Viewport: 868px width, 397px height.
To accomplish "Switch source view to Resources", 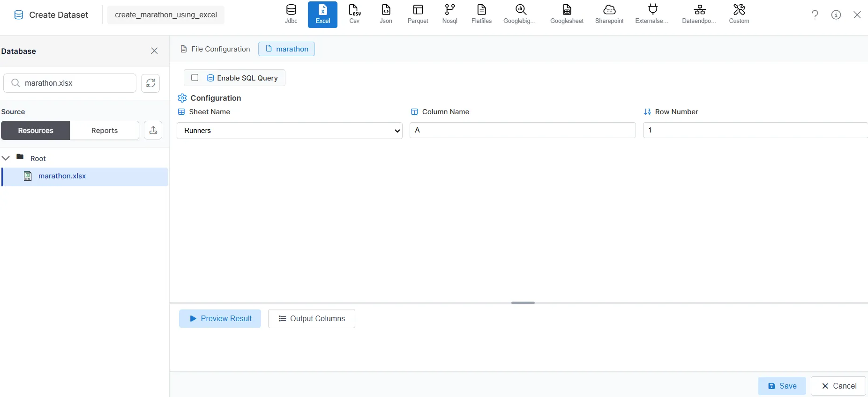I will point(36,131).
